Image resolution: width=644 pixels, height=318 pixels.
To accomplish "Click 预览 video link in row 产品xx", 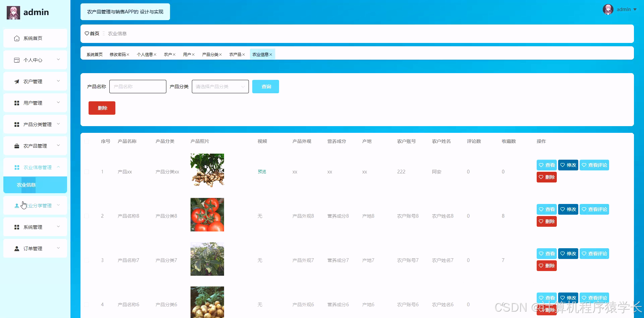I will (262, 172).
